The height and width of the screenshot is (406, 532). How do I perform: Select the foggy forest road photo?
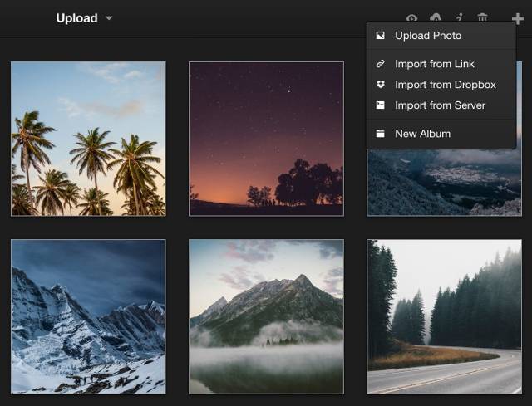pos(444,316)
